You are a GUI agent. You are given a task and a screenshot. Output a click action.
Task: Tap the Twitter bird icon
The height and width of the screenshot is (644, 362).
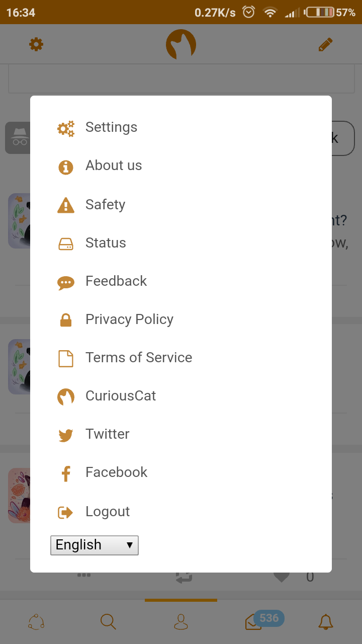click(x=66, y=435)
